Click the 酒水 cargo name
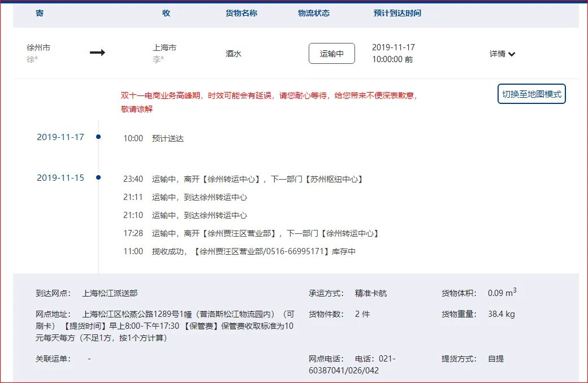This screenshot has width=588, height=383. coord(232,53)
